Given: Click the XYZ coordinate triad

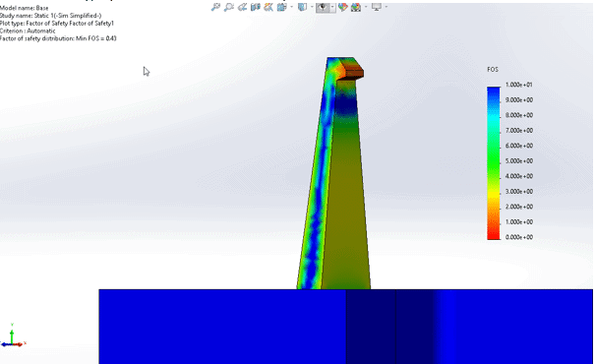Looking at the screenshot, I should (13, 335).
